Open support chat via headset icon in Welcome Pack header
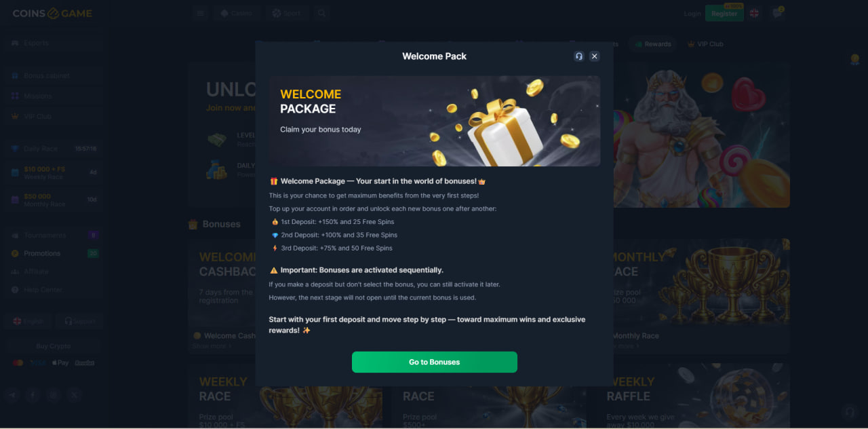868x429 pixels. coord(579,56)
